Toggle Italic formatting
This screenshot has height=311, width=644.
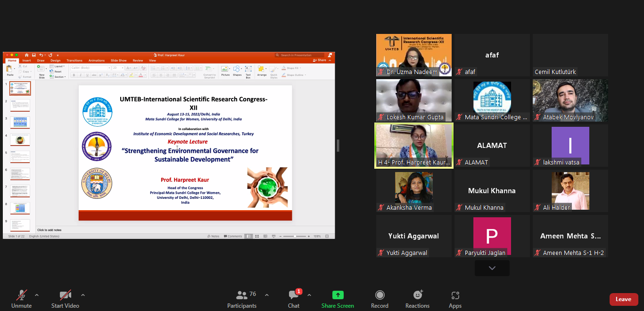(x=81, y=75)
